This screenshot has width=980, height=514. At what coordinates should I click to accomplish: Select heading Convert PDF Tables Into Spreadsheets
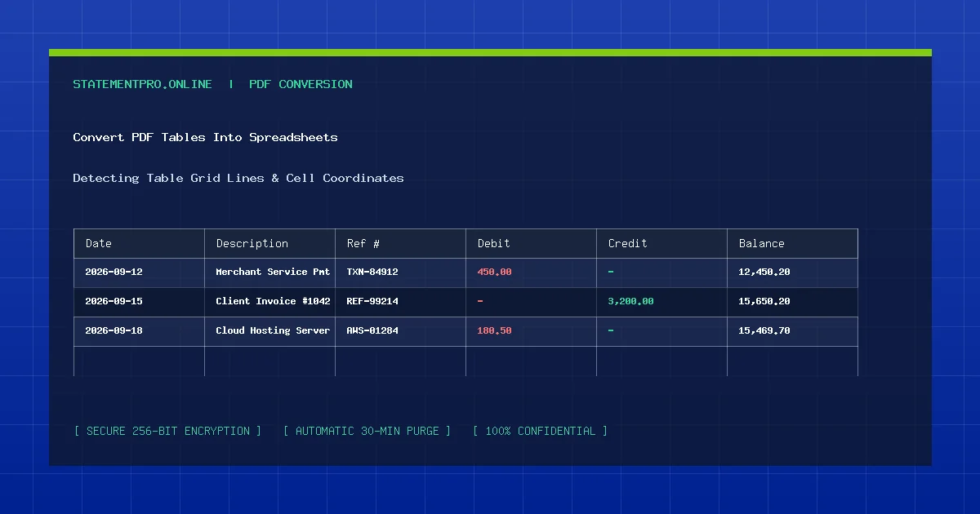coord(205,137)
